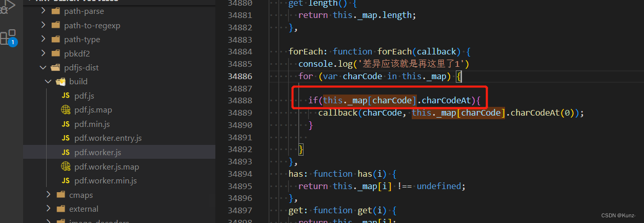Expand the path-to-regexp folder chevron
The height and width of the screenshot is (223, 644).
point(44,25)
